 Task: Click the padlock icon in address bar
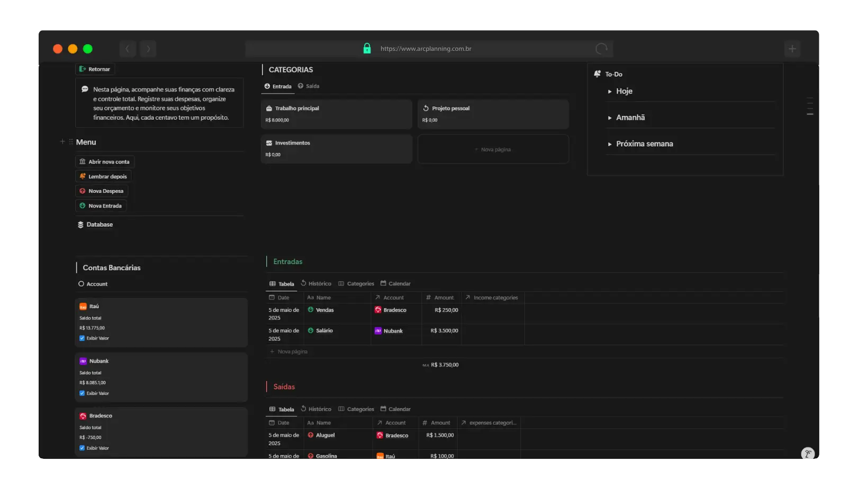click(367, 49)
